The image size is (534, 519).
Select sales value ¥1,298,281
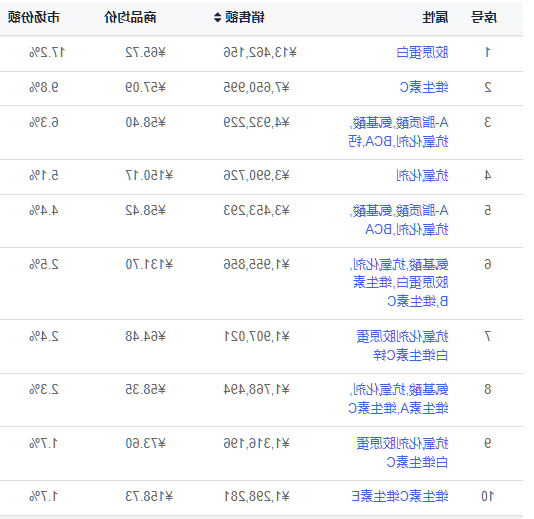tap(256, 496)
